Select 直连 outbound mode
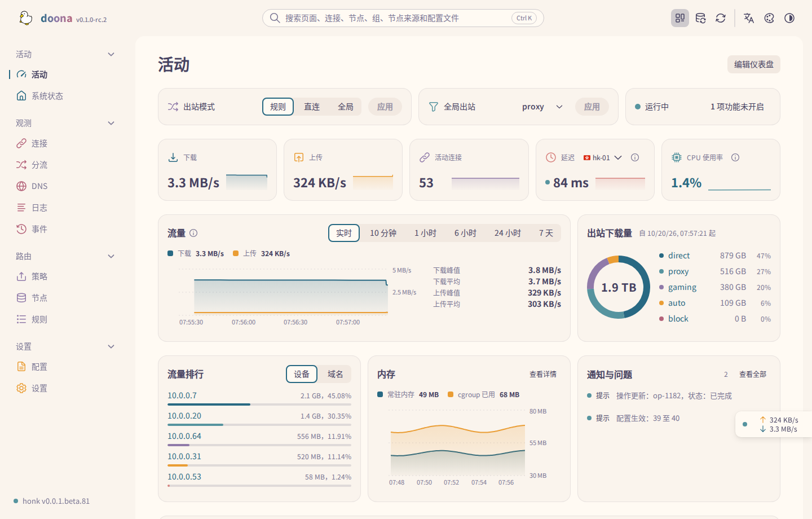The height and width of the screenshot is (519, 812). pos(312,107)
